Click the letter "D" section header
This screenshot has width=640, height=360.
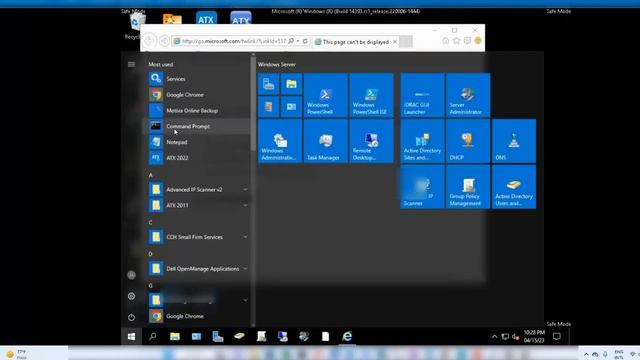click(x=151, y=254)
